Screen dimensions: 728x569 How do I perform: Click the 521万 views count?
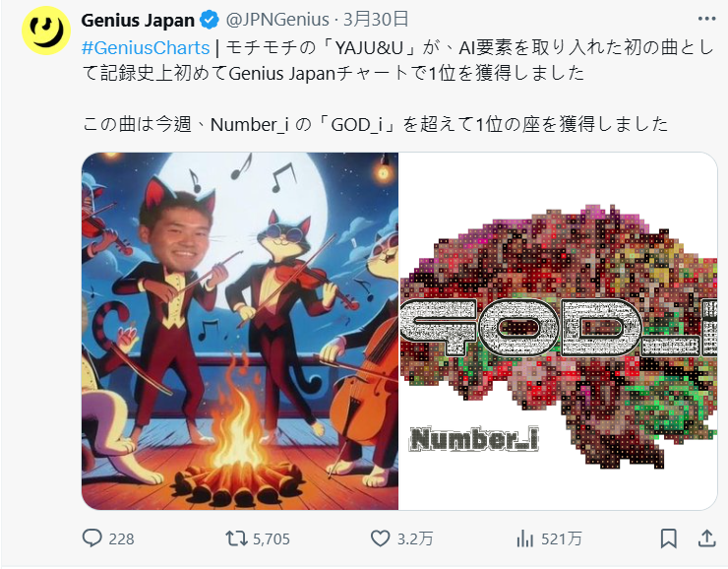[x=562, y=538]
